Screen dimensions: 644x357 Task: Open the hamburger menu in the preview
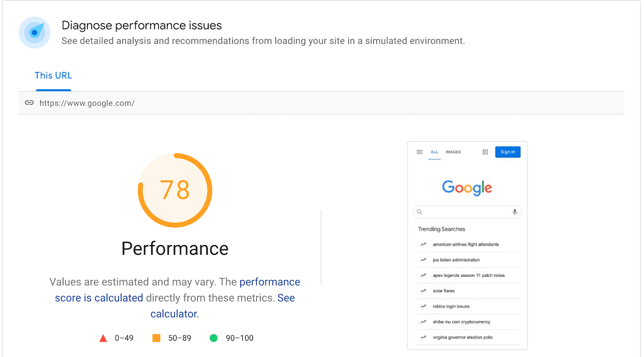pos(419,152)
